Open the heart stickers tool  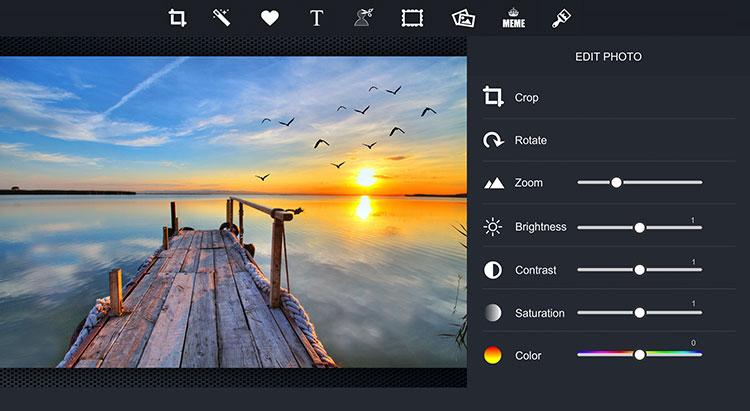click(x=270, y=18)
